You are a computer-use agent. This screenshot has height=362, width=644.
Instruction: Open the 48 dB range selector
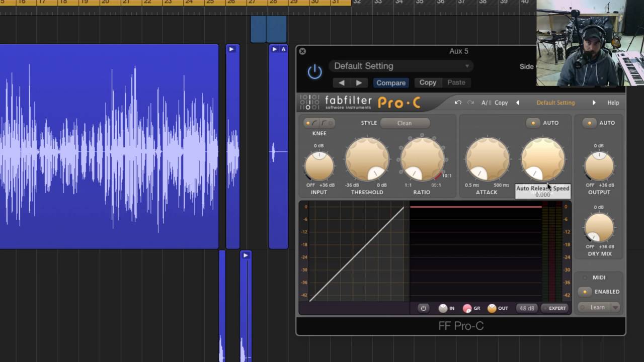click(x=527, y=308)
